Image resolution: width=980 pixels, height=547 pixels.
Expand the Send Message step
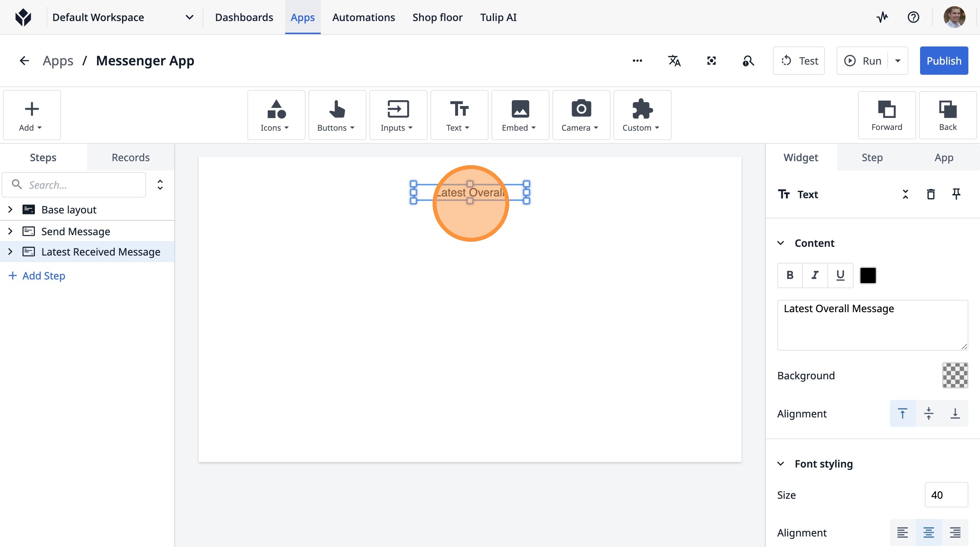(10, 231)
